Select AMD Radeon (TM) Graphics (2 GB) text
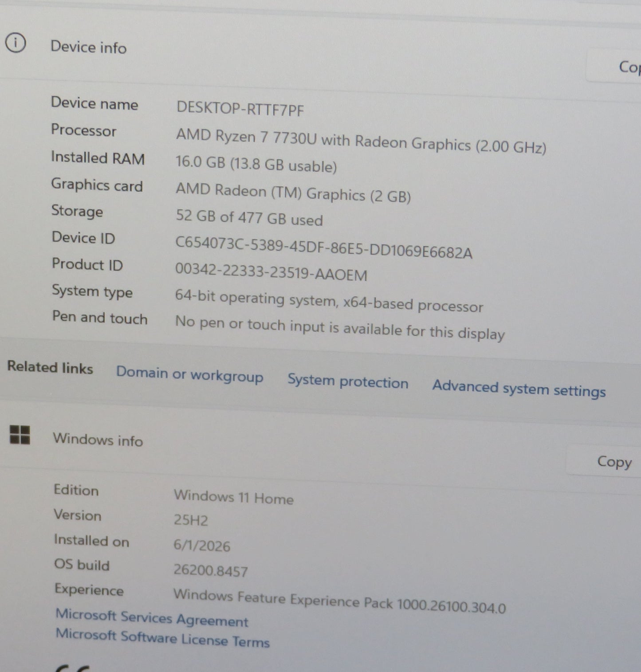 click(x=293, y=193)
